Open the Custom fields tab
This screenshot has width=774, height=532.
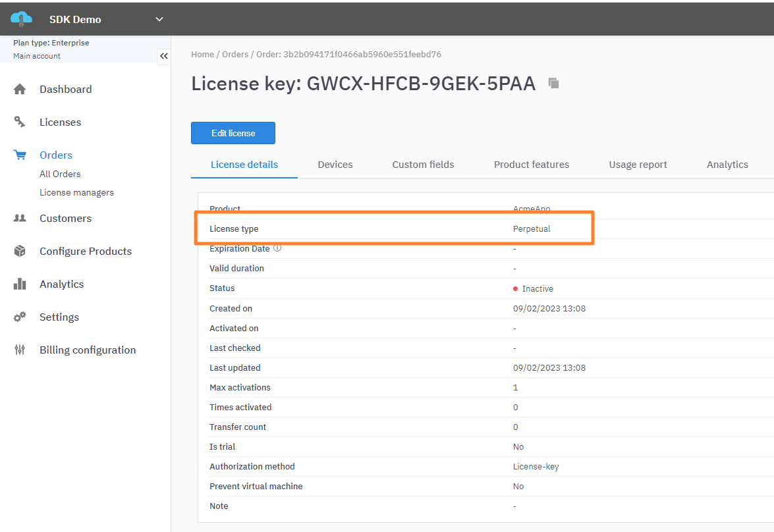pyautogui.click(x=423, y=165)
